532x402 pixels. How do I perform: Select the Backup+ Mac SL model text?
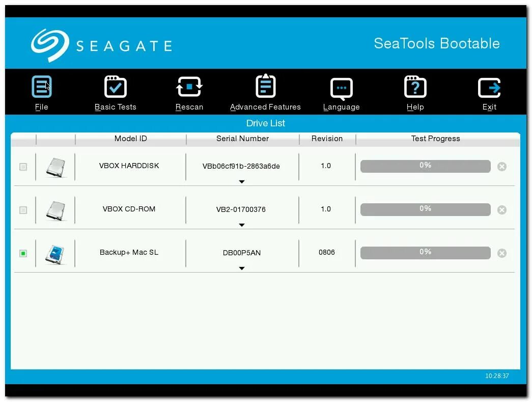coord(129,253)
